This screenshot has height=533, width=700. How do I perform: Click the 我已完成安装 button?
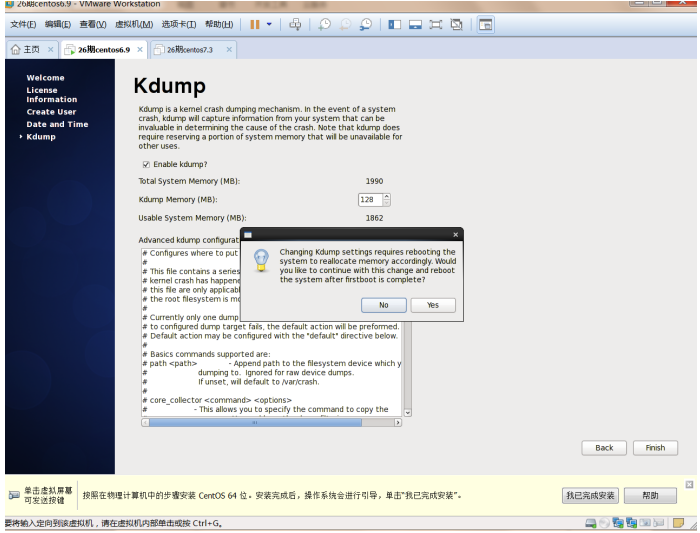pos(590,496)
